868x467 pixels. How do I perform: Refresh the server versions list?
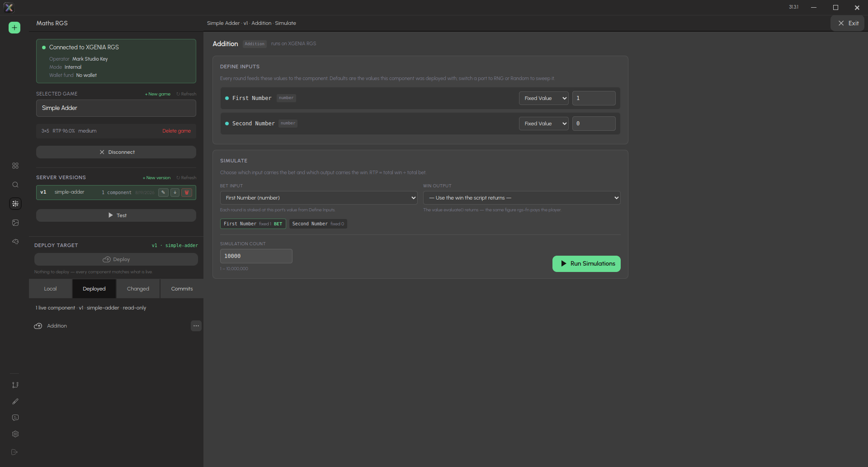coord(186,178)
